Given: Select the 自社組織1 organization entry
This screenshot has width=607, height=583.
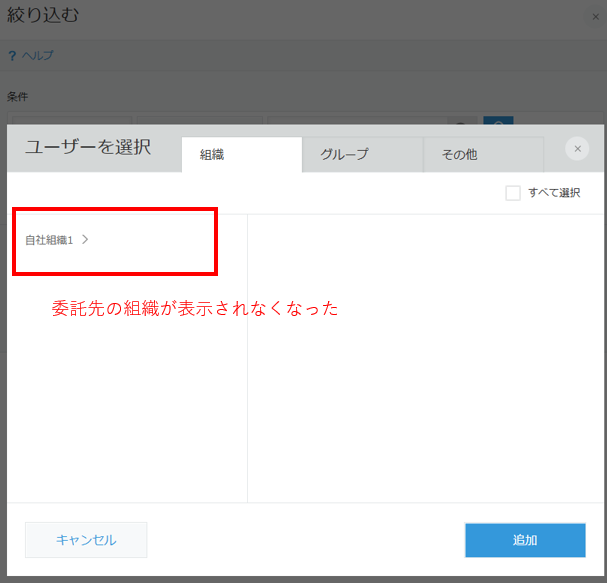Looking at the screenshot, I should tap(49, 240).
